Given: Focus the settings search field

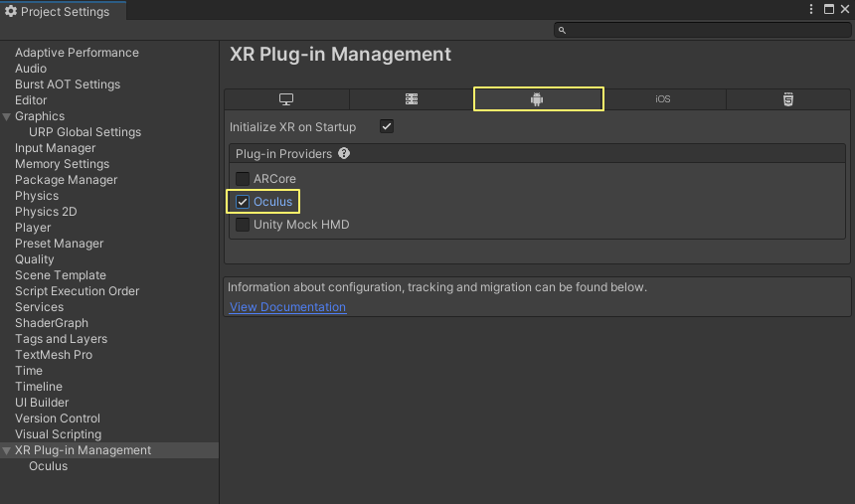Looking at the screenshot, I should [702, 30].
